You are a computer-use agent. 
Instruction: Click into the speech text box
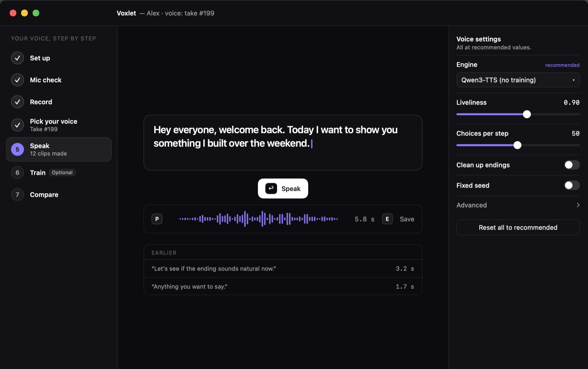(x=283, y=143)
